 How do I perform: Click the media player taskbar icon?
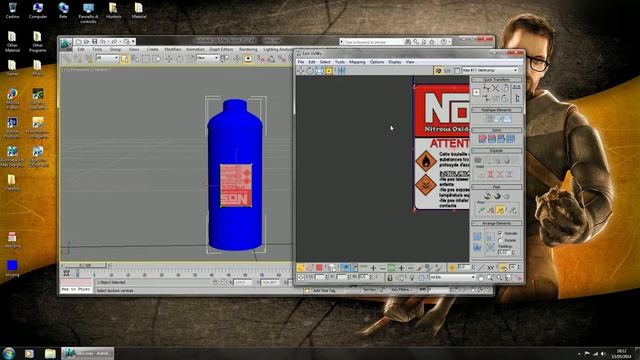pos(29,353)
